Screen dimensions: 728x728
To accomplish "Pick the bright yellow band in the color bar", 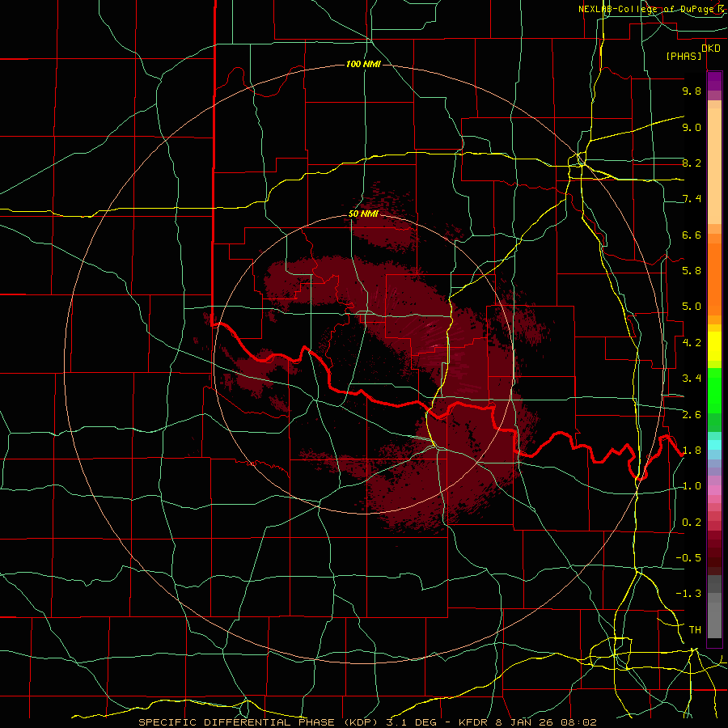I will (x=714, y=346).
